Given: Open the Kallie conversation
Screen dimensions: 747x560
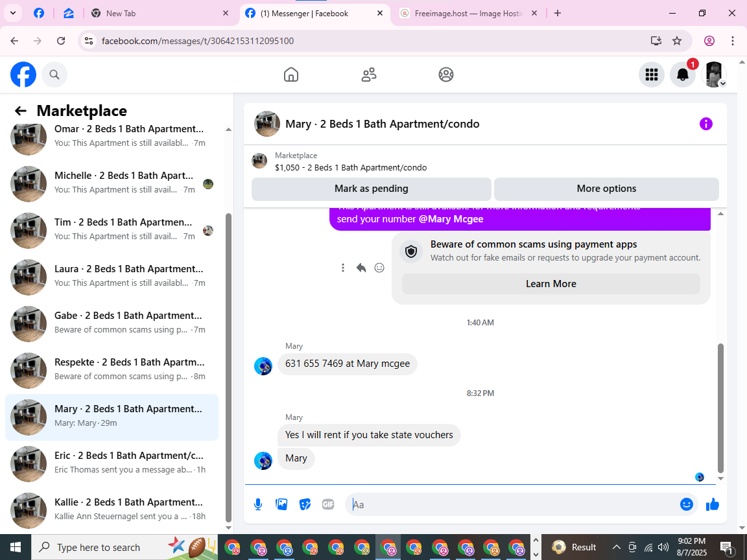Looking at the screenshot, I should click(x=112, y=511).
